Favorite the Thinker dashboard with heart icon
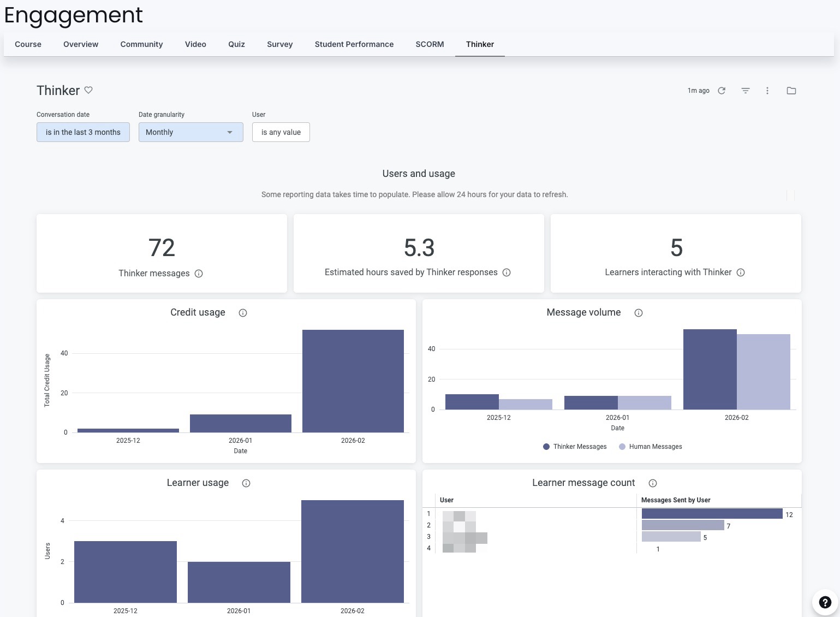 (88, 90)
